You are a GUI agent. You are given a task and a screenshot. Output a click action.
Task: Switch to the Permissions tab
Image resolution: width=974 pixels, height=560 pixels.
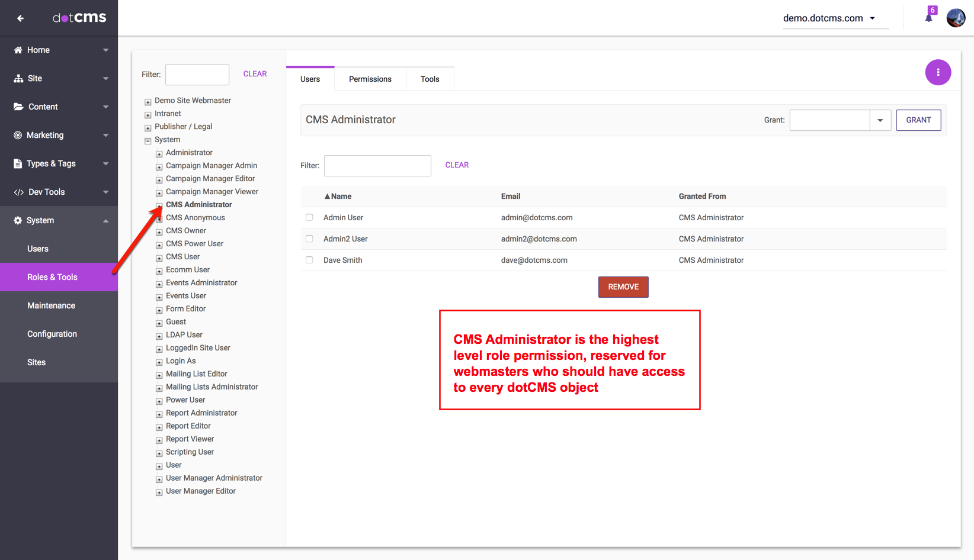pyautogui.click(x=370, y=79)
